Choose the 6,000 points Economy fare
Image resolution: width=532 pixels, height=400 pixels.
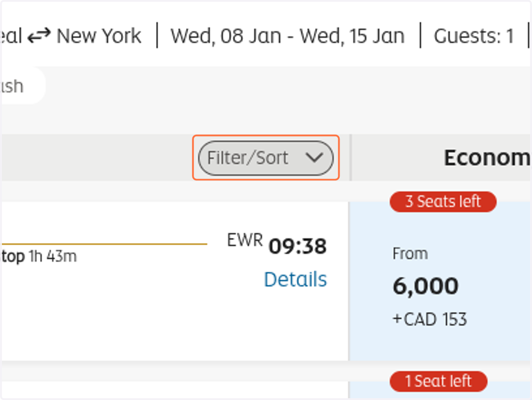(x=426, y=286)
